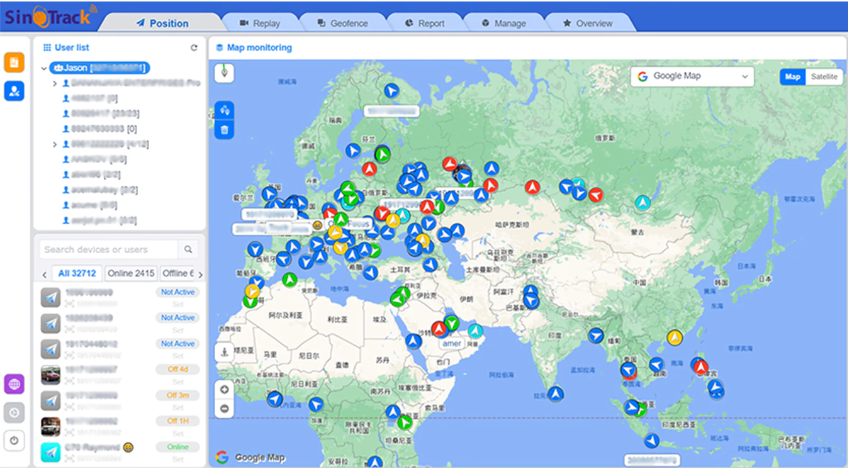Switch to the Replay tab
This screenshot has height=468, width=848.
[260, 23]
